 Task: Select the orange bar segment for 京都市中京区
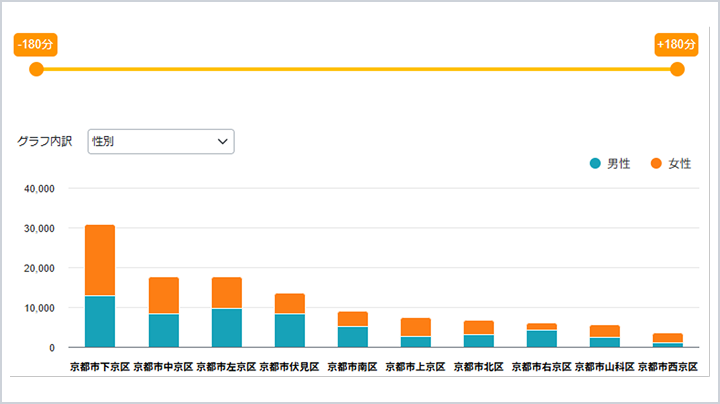coord(163,295)
